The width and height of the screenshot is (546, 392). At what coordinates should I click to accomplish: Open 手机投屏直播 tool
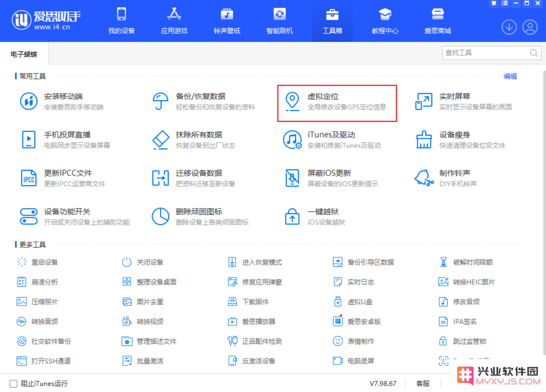66,140
